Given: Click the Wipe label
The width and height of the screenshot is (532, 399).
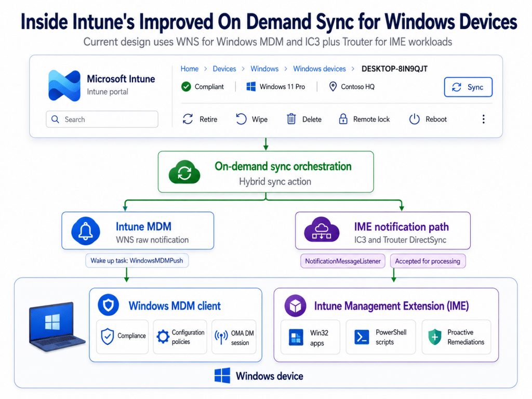Looking at the screenshot, I should click(x=260, y=119).
